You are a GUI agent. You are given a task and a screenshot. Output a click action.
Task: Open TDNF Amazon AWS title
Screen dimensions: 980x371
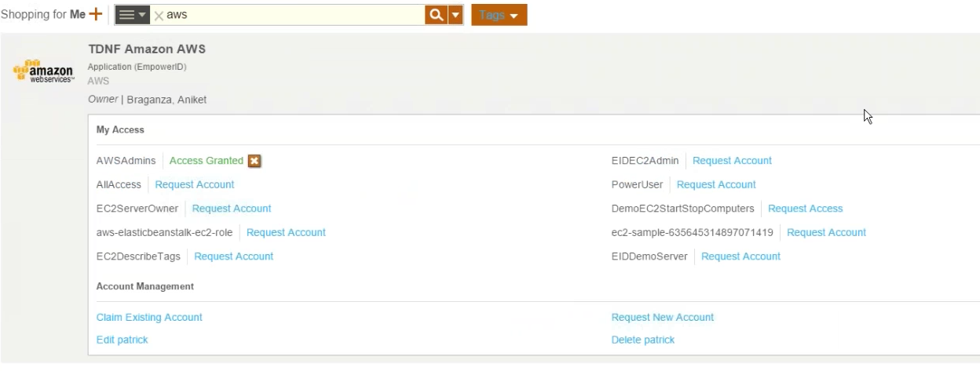click(x=147, y=49)
